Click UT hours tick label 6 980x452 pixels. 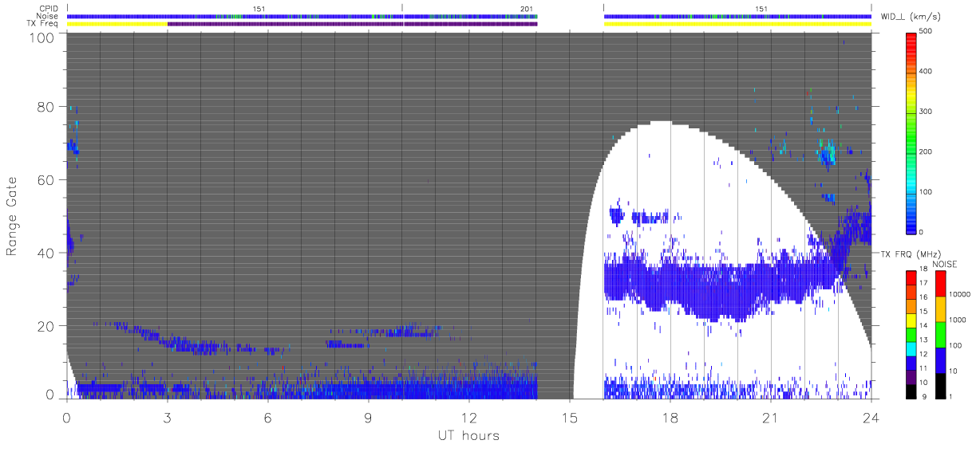coord(267,417)
